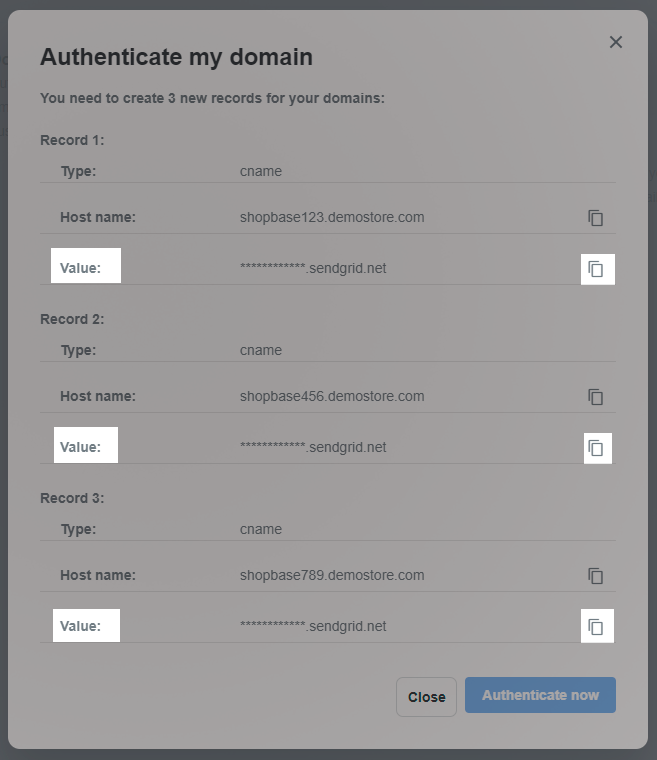Select the shopbase789.demostore.com host name text
Image resolution: width=657 pixels, height=760 pixels.
[332, 575]
